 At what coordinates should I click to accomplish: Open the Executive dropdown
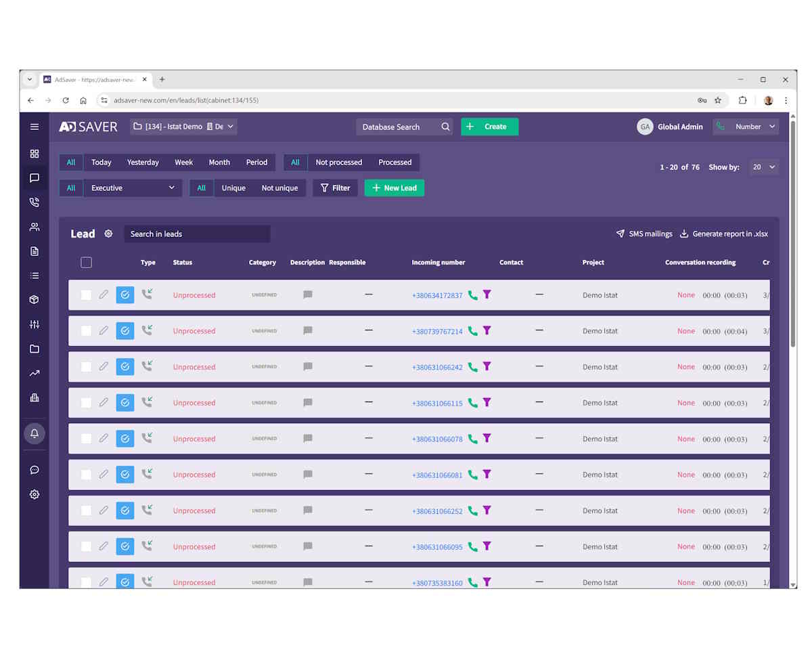(x=133, y=188)
